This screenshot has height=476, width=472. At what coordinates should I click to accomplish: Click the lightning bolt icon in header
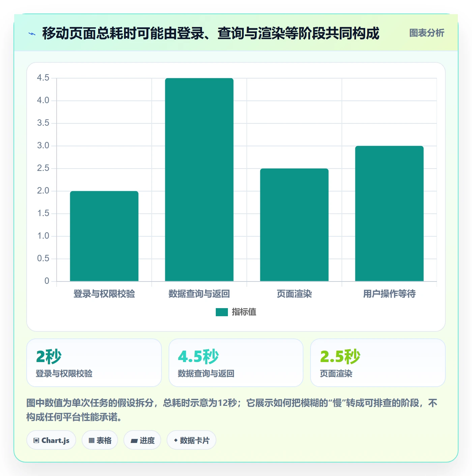pyautogui.click(x=32, y=34)
